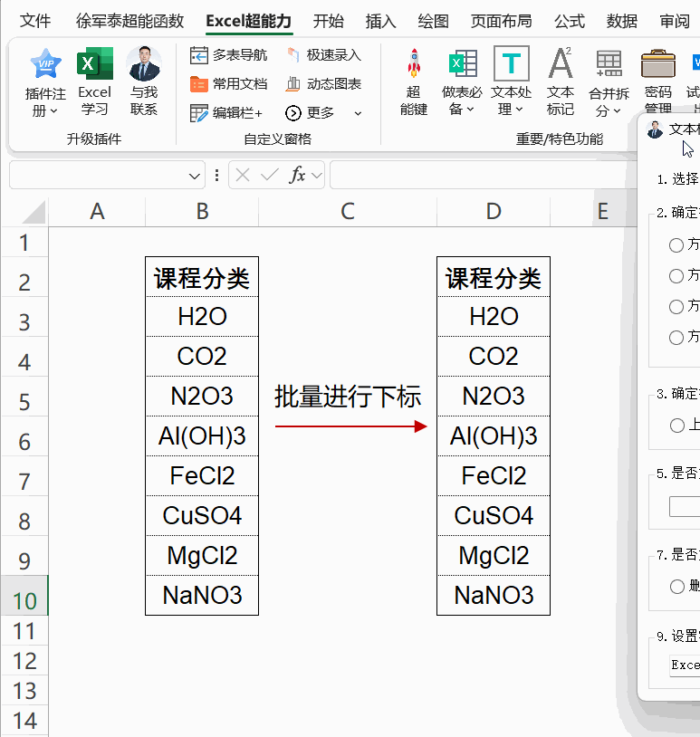Expand 文本处理 dropdown chevron
This screenshot has height=737, width=700.
pos(519,110)
